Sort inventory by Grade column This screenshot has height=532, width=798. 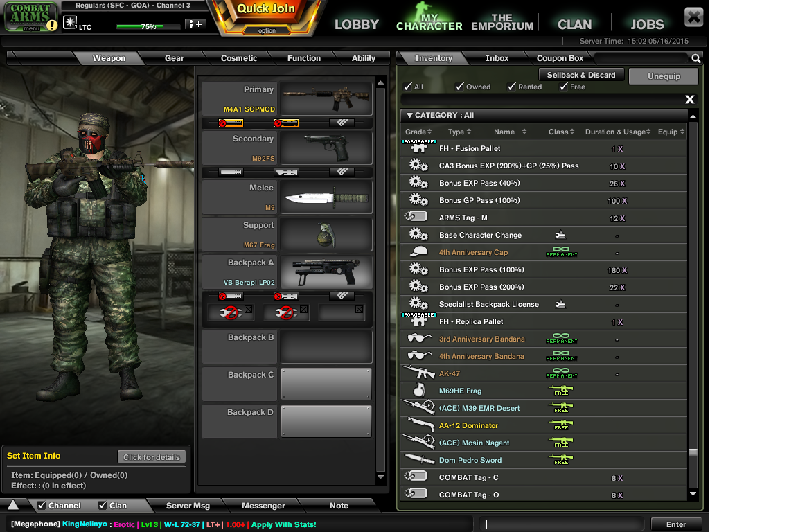coord(418,132)
